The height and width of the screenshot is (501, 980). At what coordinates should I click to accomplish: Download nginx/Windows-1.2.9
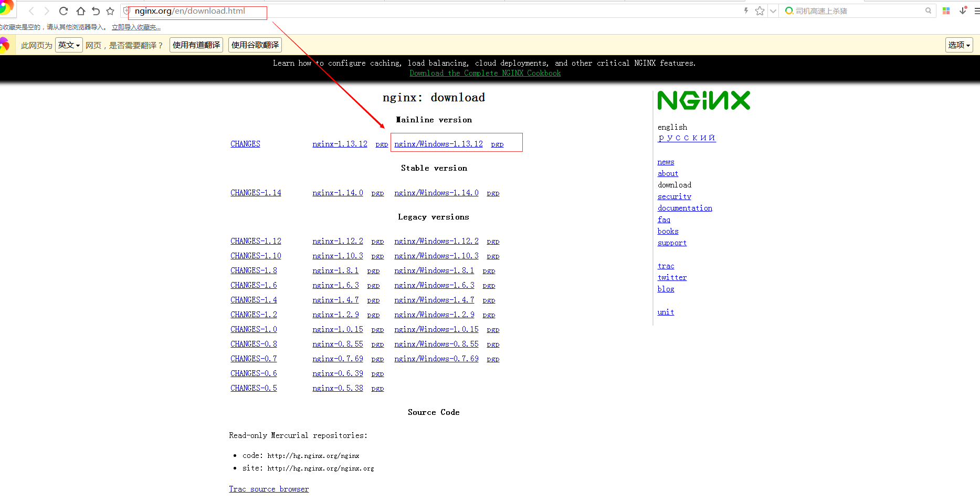click(x=434, y=315)
